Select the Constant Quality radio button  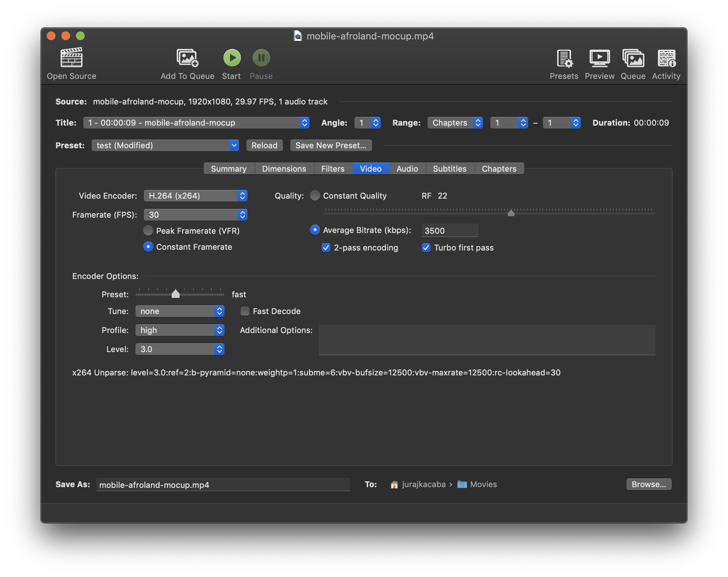pyautogui.click(x=315, y=196)
